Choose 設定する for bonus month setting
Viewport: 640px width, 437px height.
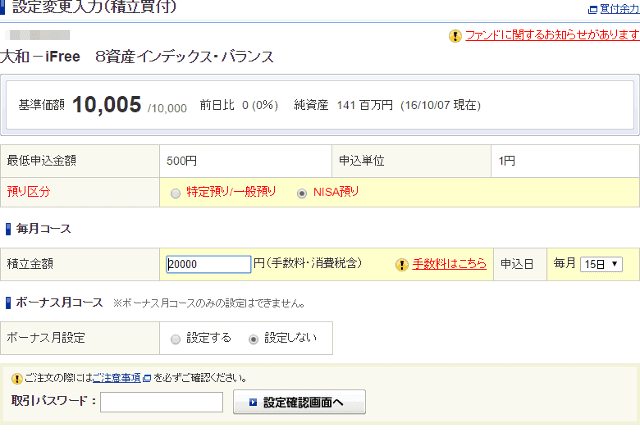click(x=176, y=339)
